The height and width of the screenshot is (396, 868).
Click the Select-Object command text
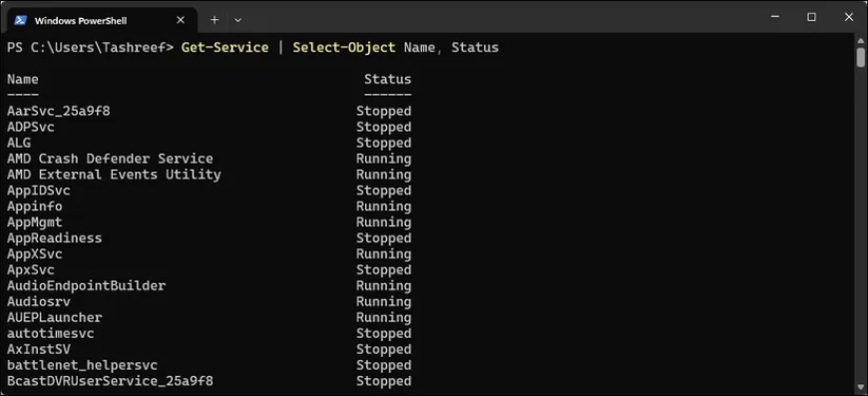[344, 48]
